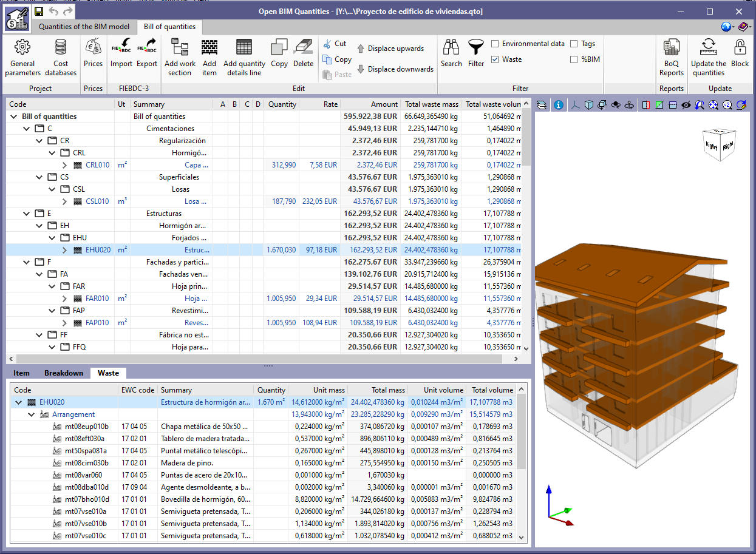Collapse the Bill of quantities root node
The image size is (756, 554).
coord(13,117)
